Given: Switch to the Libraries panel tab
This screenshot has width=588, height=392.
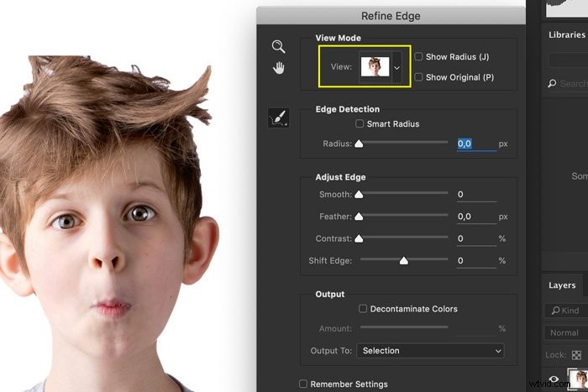Looking at the screenshot, I should [567, 35].
